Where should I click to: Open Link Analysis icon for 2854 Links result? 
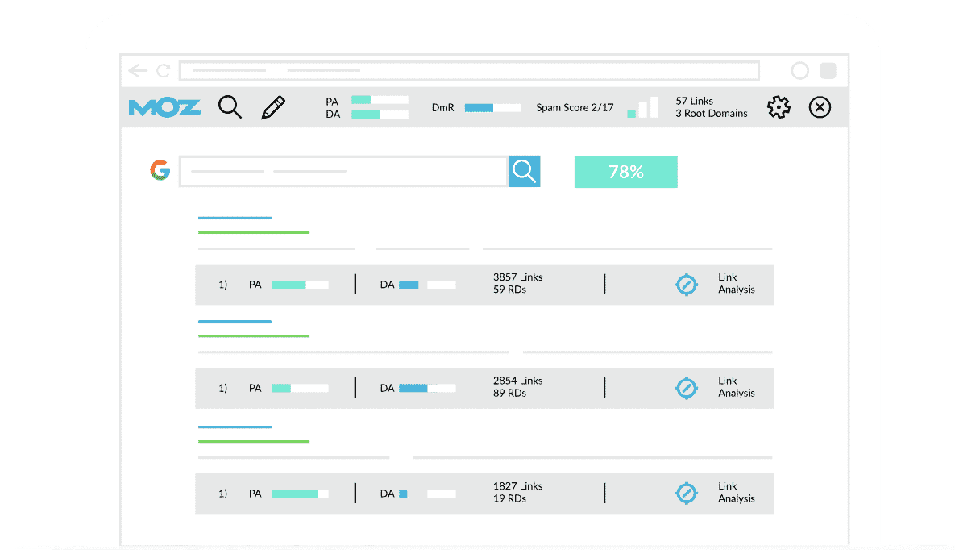[686, 388]
